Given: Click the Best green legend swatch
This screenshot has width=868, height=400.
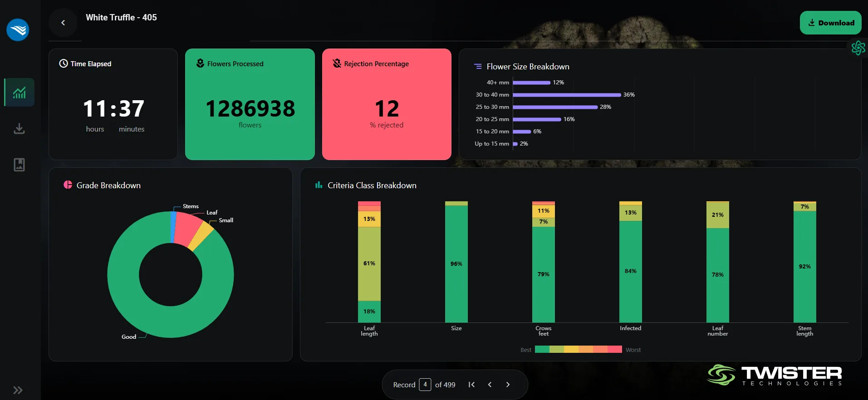Looking at the screenshot, I should point(542,349).
